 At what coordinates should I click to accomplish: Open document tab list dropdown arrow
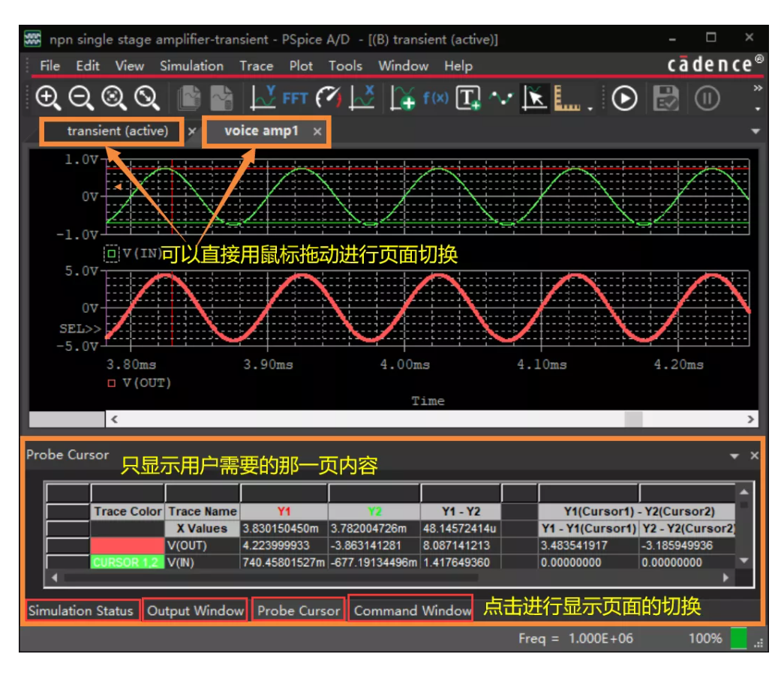755,131
